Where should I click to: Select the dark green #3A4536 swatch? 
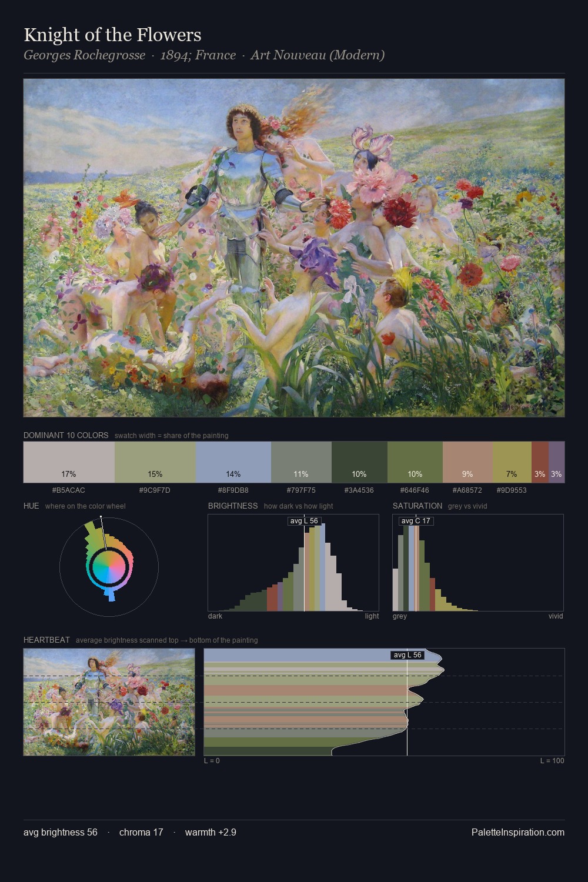click(x=359, y=462)
